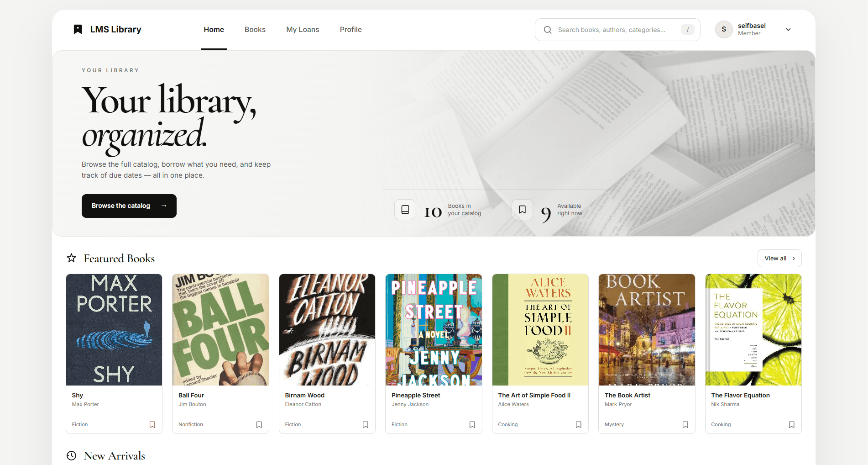This screenshot has width=868, height=465.
Task: Expand the user account dropdown chevron
Action: 788,30
